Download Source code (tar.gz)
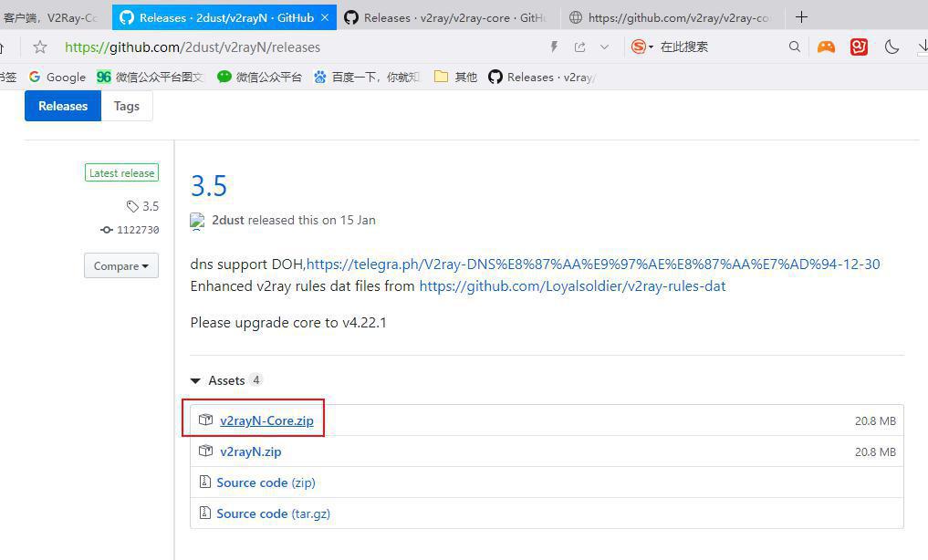Viewport: 928px width, 560px height. point(273,513)
